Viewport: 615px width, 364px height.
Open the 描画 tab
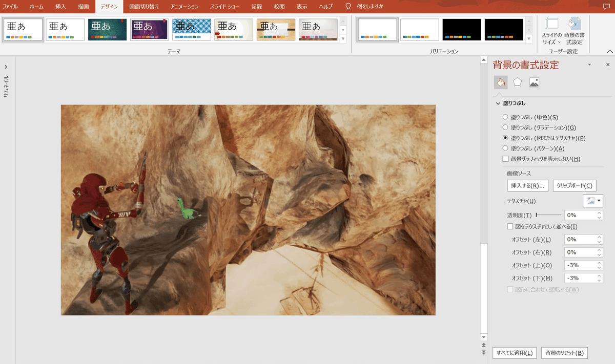tap(83, 7)
